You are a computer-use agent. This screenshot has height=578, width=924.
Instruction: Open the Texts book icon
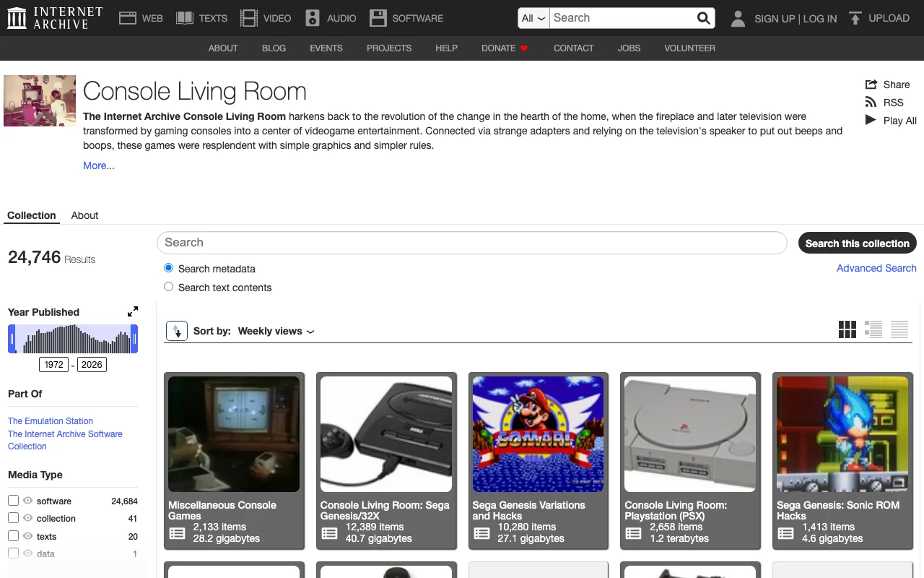tap(185, 18)
